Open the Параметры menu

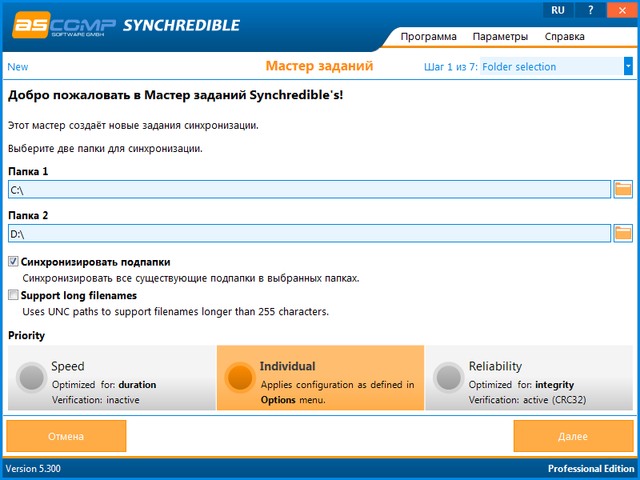click(500, 37)
